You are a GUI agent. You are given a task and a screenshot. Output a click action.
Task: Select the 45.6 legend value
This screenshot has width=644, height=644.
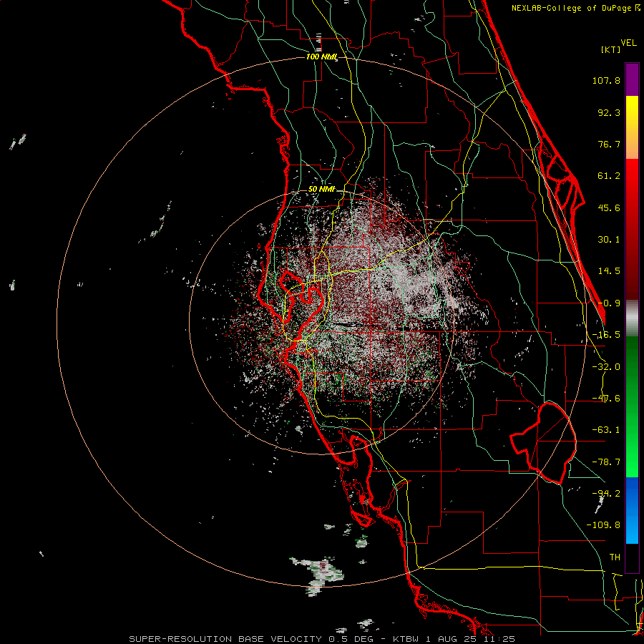coord(609,208)
